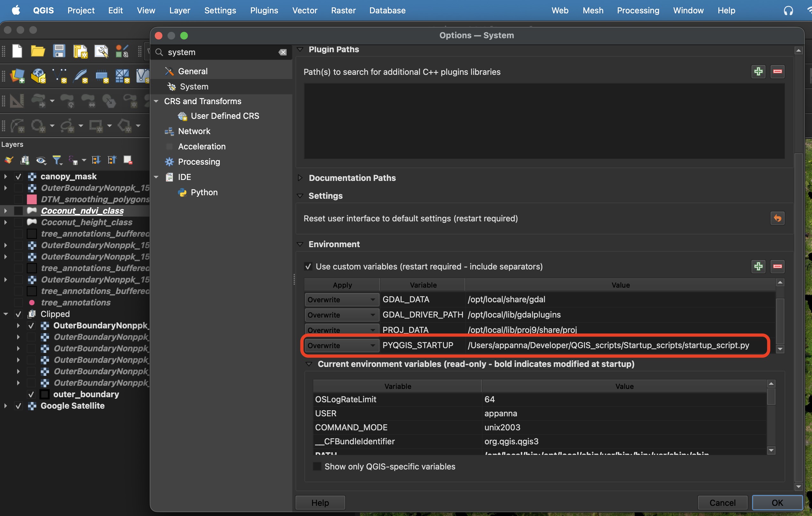The height and width of the screenshot is (516, 812).
Task: Click the Add Group icon in Layers
Action: point(25,160)
